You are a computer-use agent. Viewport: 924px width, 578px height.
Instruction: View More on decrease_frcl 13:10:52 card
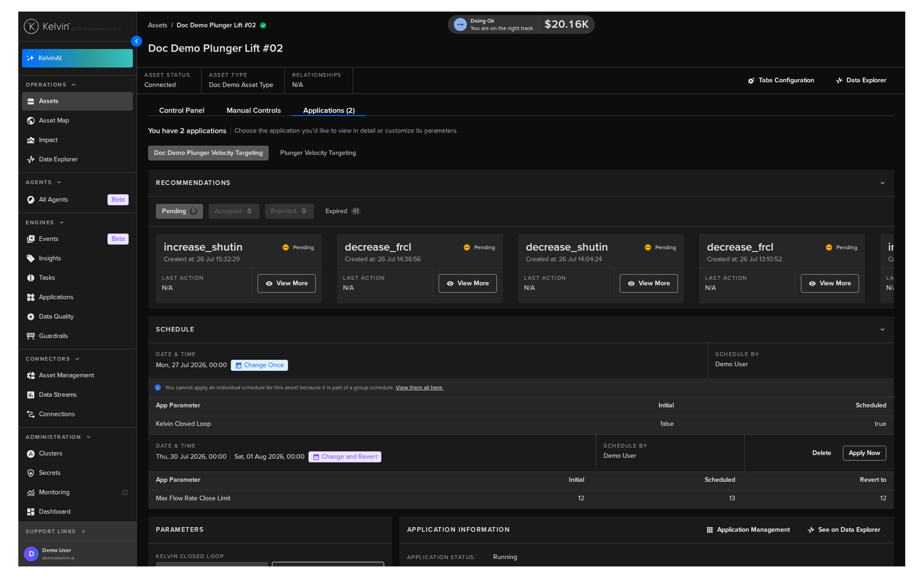pyautogui.click(x=829, y=284)
